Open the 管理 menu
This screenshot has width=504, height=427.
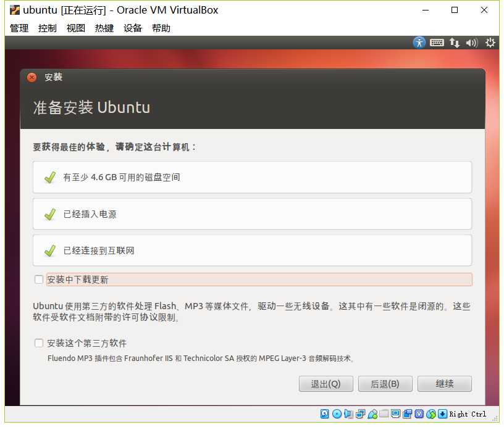tap(19, 28)
